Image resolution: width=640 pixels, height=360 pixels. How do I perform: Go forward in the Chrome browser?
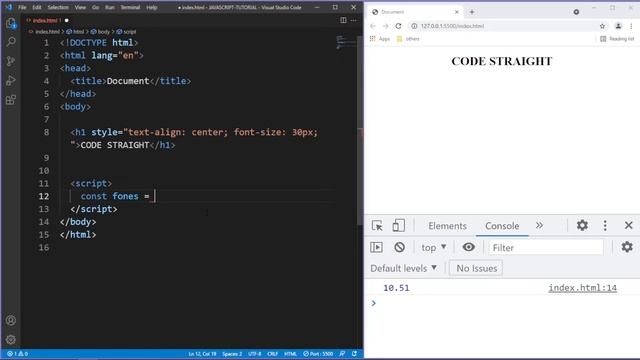pos(386,26)
